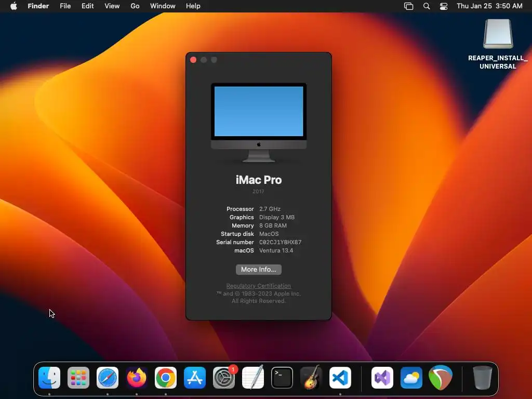Select the REAPER_INSTALL_UNIVERSAL disk on desktop

coord(498,44)
